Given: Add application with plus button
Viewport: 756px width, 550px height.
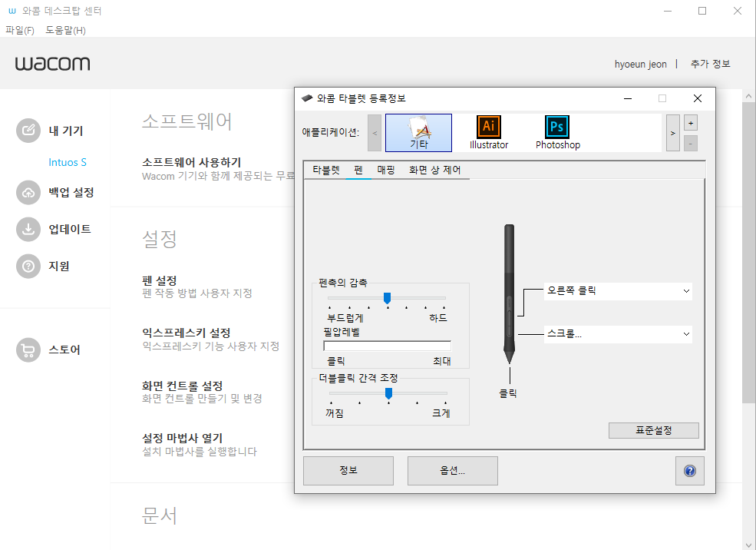Looking at the screenshot, I should point(691,123).
